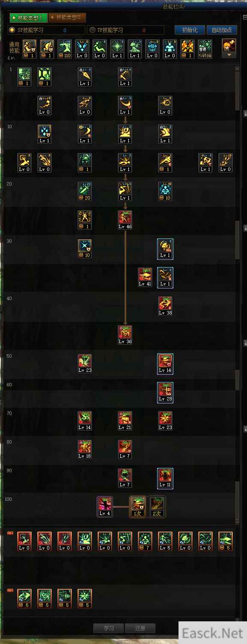Screen dimensions: 247x644
Task: Click the skill list scrollbar up arrow
Action: click(x=238, y=69)
